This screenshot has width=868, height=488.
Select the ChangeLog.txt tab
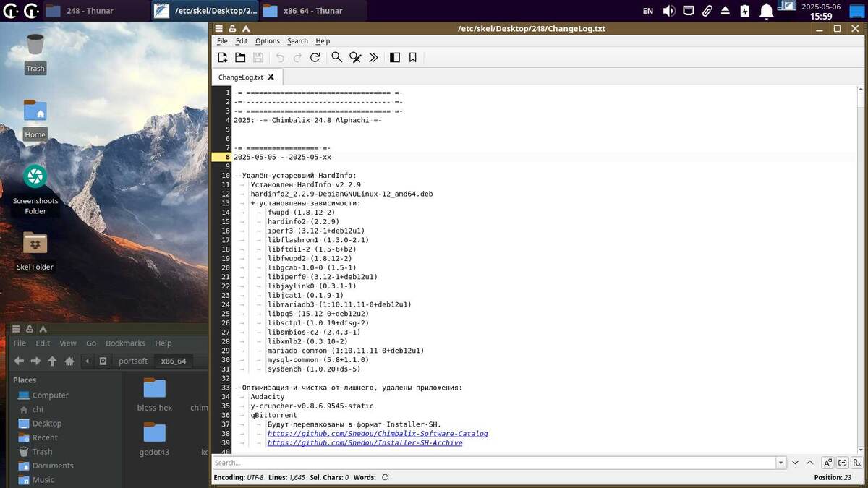click(241, 77)
